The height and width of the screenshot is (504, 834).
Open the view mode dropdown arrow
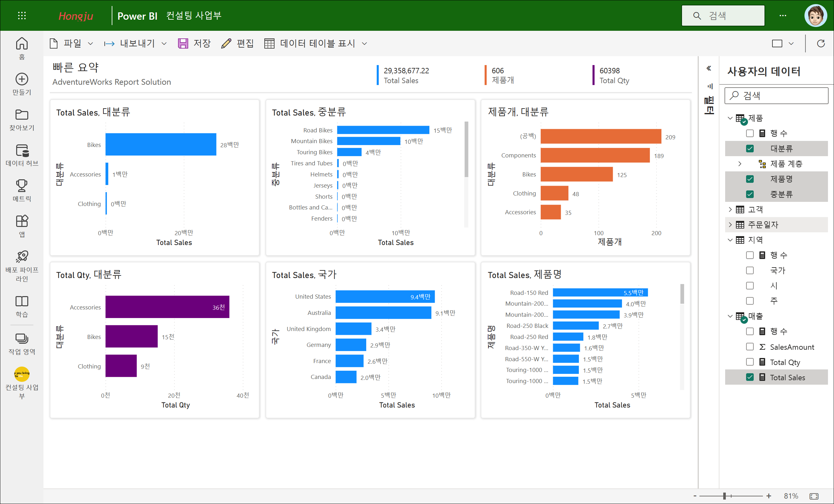click(791, 44)
